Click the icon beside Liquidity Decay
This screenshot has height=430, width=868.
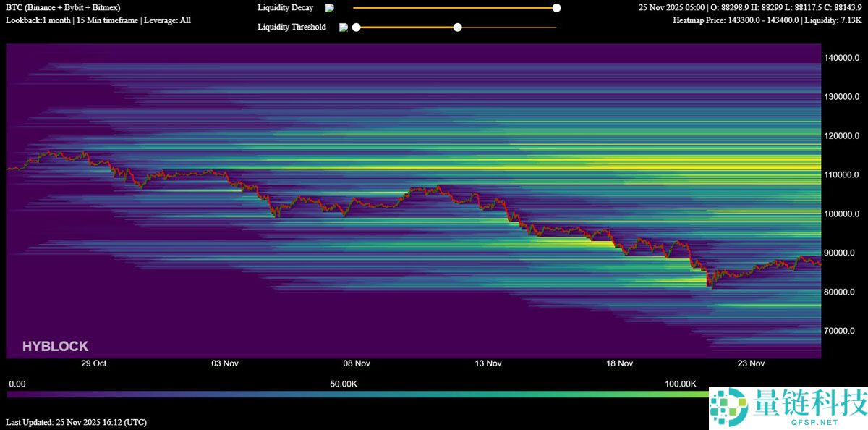pos(330,8)
